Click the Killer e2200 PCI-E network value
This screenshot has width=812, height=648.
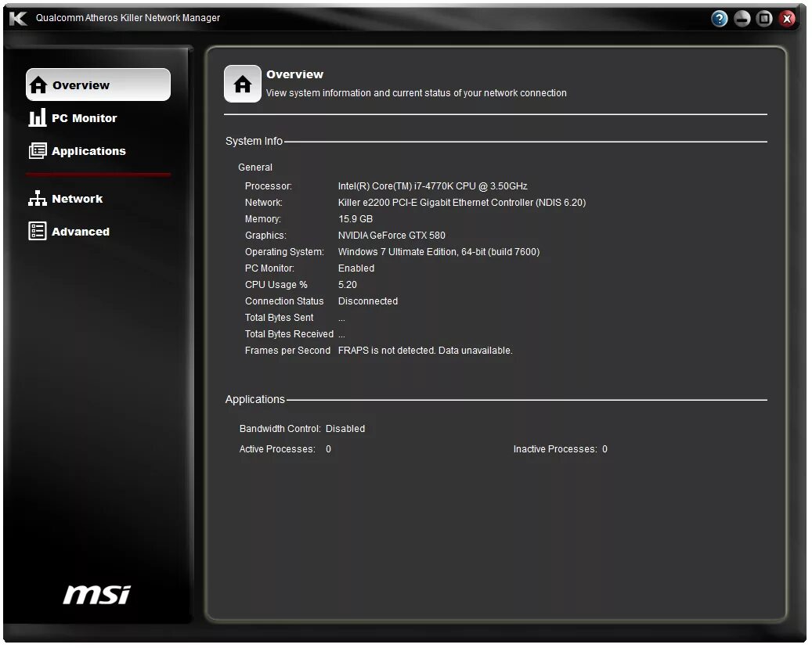click(x=461, y=203)
